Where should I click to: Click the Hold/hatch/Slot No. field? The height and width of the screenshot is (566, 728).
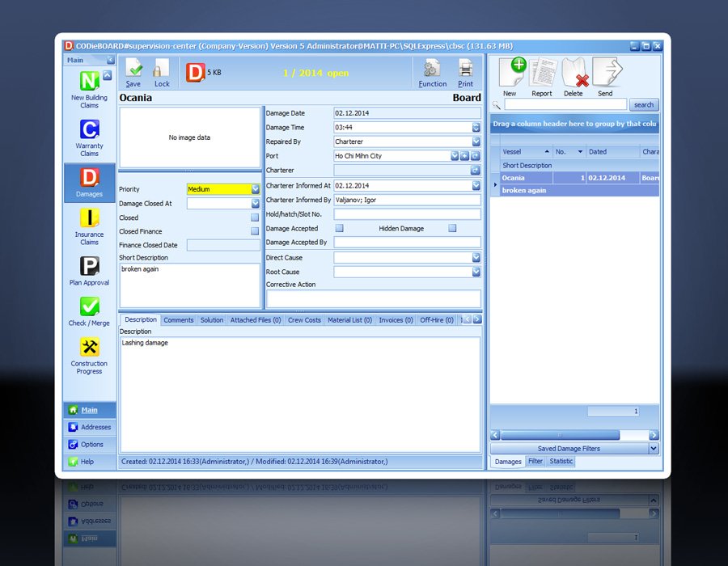407,214
